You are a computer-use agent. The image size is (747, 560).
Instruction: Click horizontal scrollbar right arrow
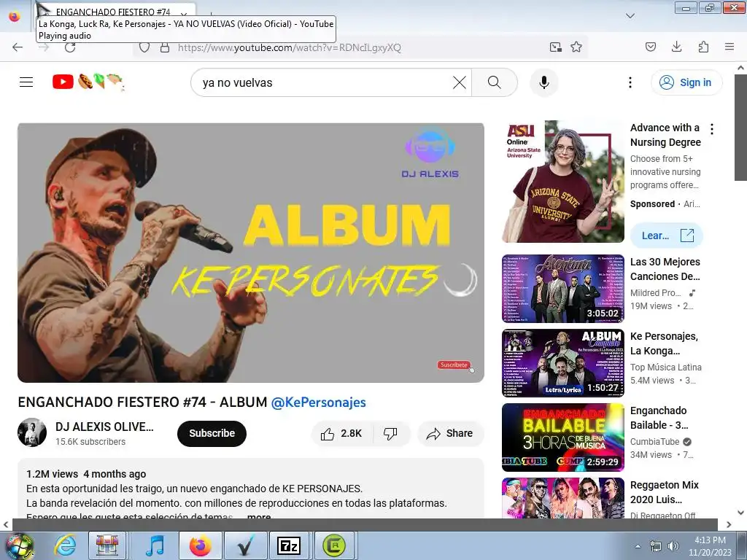[729, 524]
